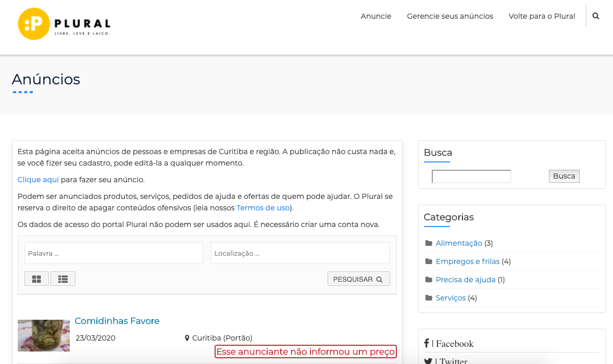Image resolution: width=613 pixels, height=364 pixels.
Task: Click the date 23/03/2020
Action: point(95,338)
